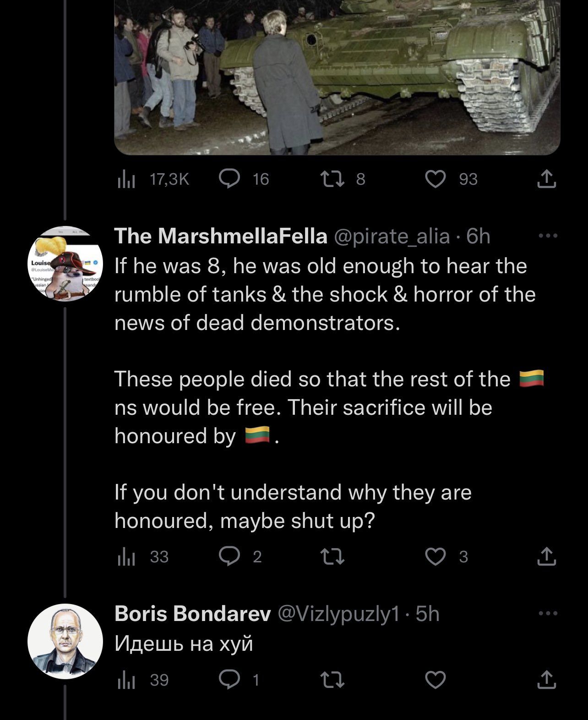Like the tank photo tweet with 93 likes
Image resolution: width=588 pixels, height=720 pixels.
435,179
